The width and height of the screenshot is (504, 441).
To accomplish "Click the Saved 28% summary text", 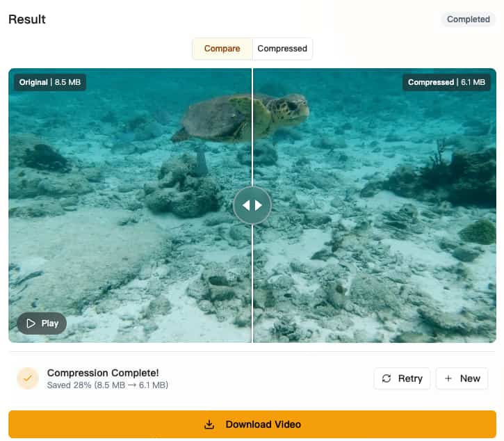I will click(108, 385).
